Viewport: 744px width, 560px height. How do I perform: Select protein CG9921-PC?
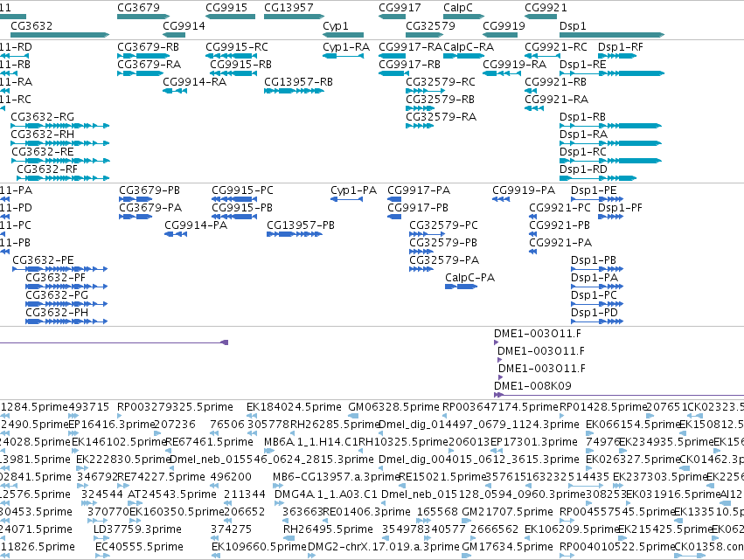click(532, 217)
